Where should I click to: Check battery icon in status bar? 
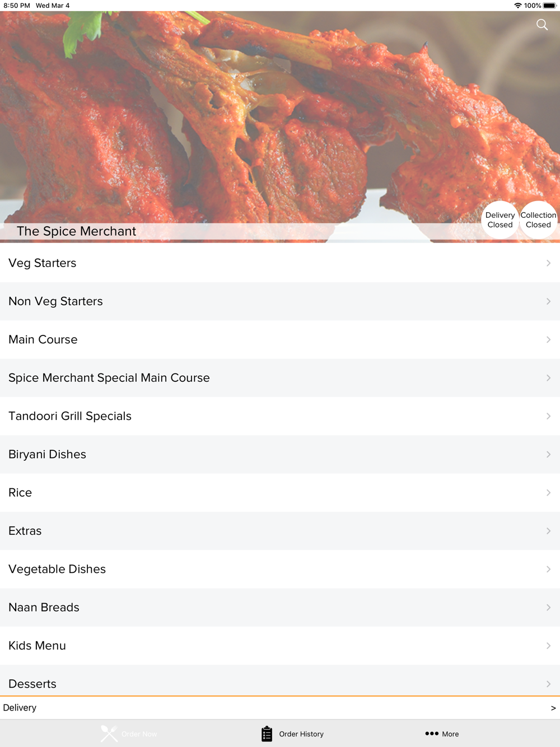click(x=549, y=6)
